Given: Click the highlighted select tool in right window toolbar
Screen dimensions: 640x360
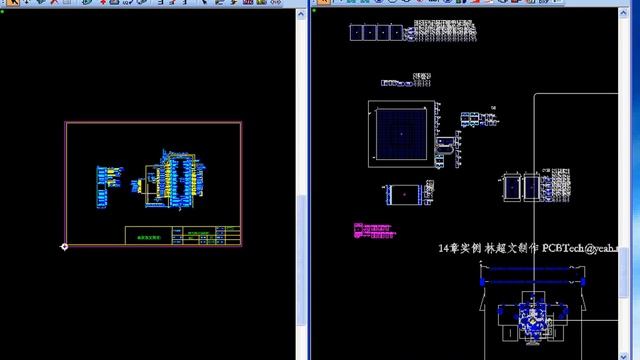Looking at the screenshot, I should pyautogui.click(x=323, y=2).
